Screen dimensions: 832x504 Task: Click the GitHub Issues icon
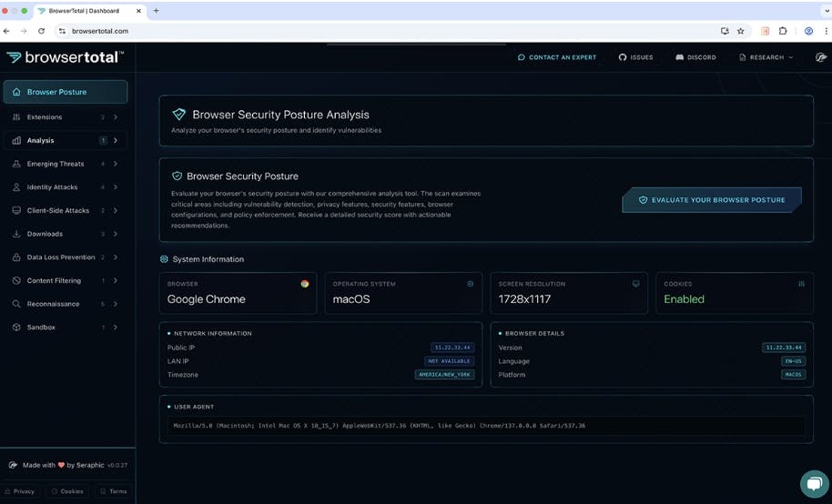(x=623, y=57)
